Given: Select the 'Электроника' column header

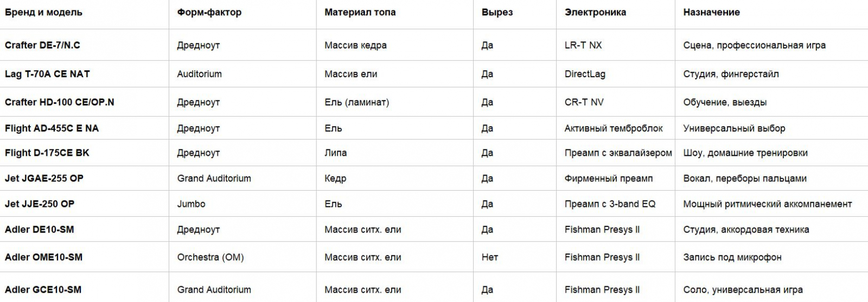Looking at the screenshot, I should click(595, 12).
